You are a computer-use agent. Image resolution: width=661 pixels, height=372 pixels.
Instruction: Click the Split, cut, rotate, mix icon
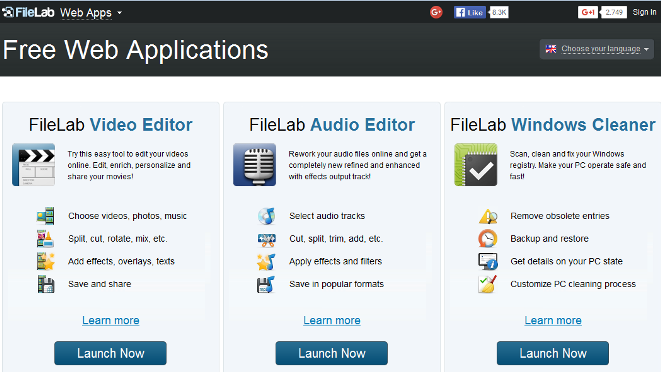point(45,239)
